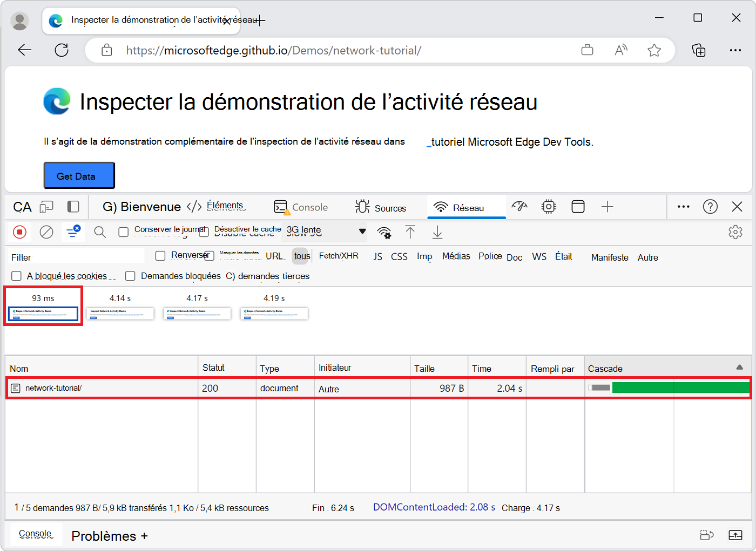Open the 3G lente throttling dropdown
Viewport: 756px width, 551px height.
(324, 232)
